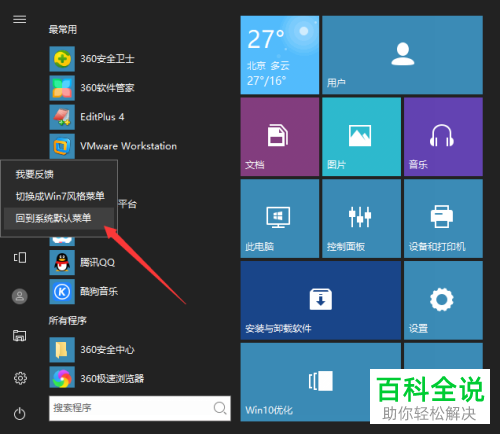This screenshot has width=500, height=434.
Task: Click the 腾讯QQ label text
Action: pos(97,262)
